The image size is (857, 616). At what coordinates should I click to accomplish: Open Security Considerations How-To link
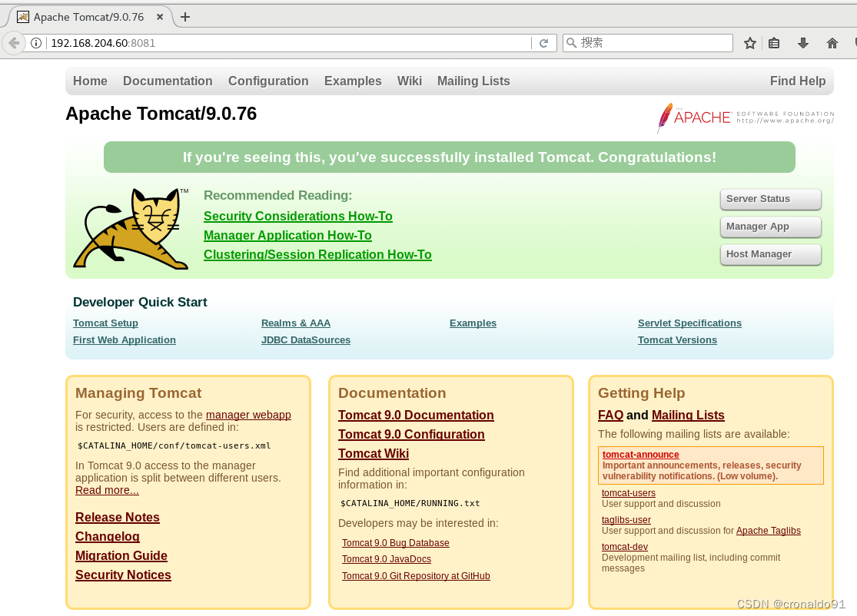(x=298, y=217)
